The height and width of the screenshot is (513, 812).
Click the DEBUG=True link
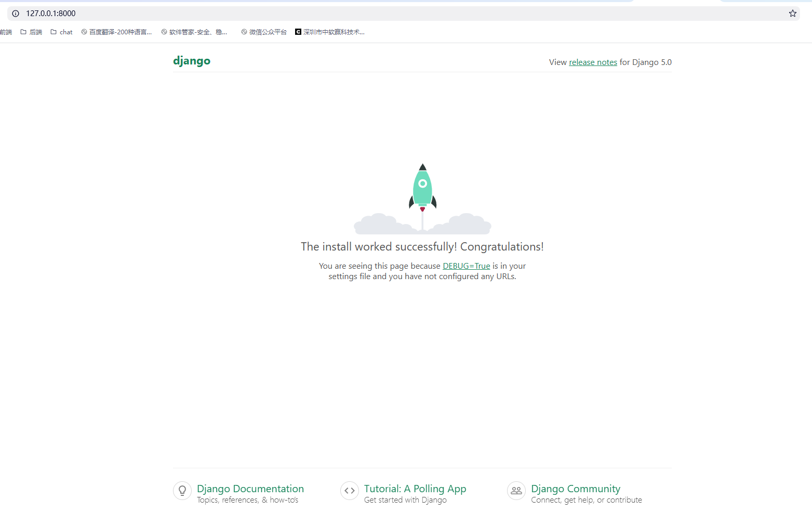(466, 266)
